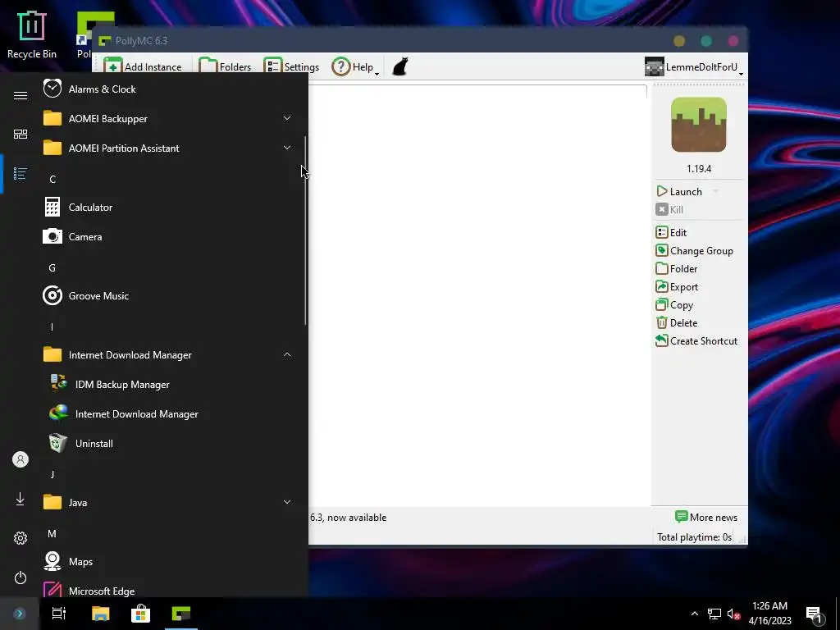Open the instance Folder
This screenshot has width=840, height=630.
[677, 268]
